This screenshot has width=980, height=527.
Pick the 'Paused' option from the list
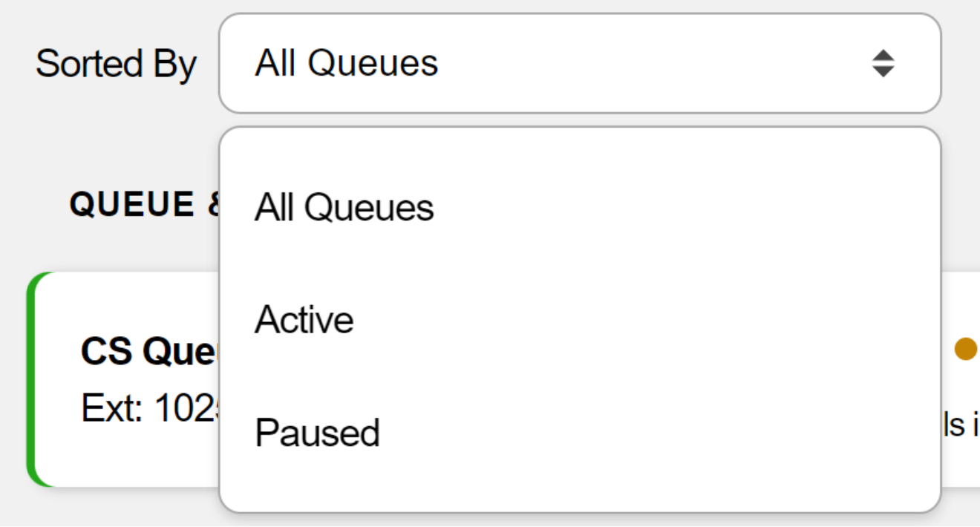(x=317, y=433)
